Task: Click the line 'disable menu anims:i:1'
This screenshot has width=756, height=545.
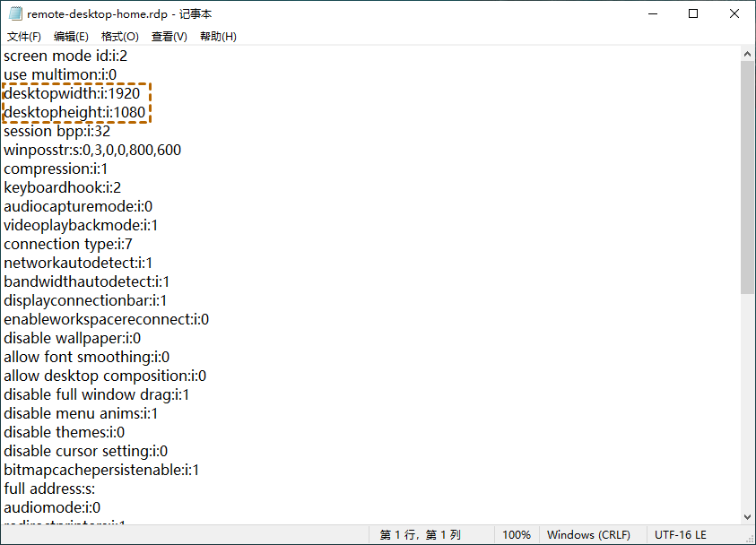Action: [81, 413]
